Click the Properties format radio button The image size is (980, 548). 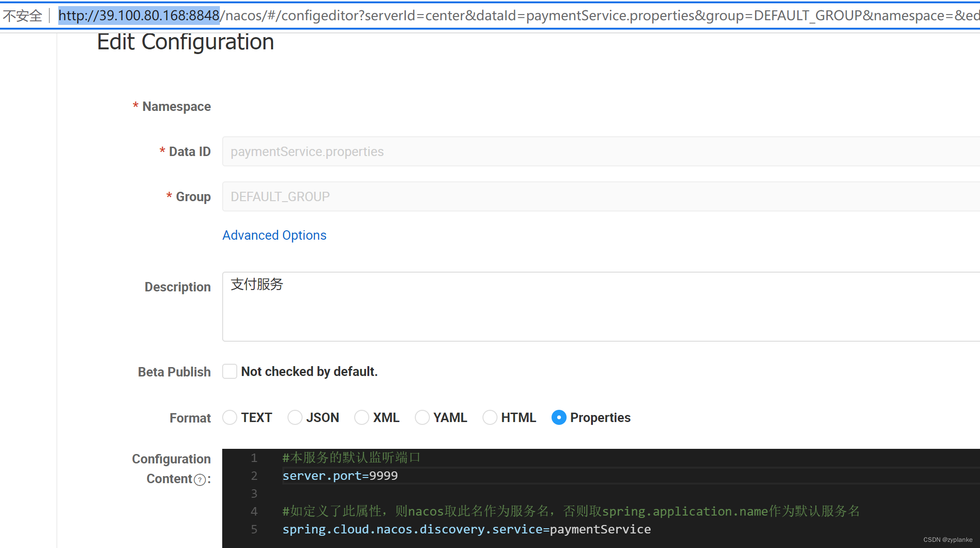click(x=559, y=417)
